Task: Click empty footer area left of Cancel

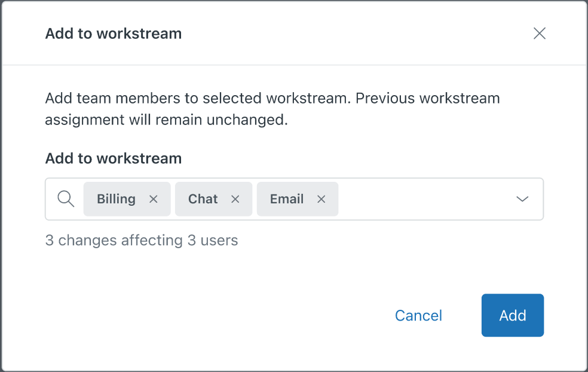Action: tap(209, 315)
